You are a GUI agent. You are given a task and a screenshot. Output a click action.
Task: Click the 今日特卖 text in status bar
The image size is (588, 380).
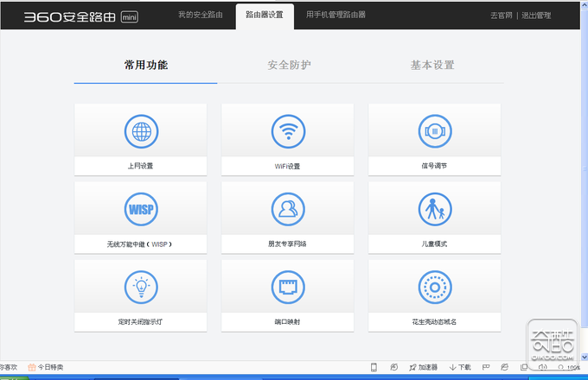(50, 367)
